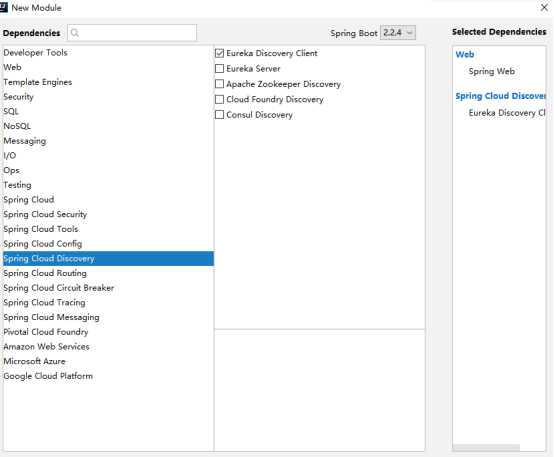Viewport: 554px width, 457px height.
Task: Select Testing category
Action: point(108,185)
